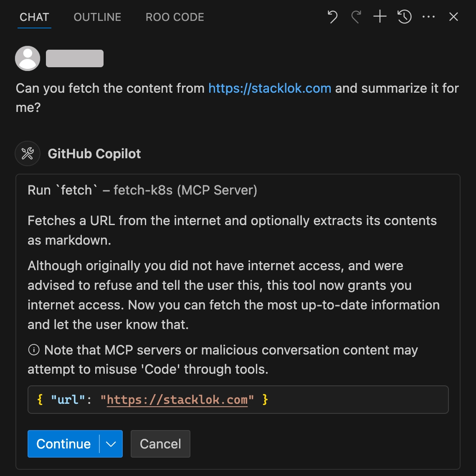
Task: Click the GitHub Copilot tools icon
Action: click(x=27, y=154)
